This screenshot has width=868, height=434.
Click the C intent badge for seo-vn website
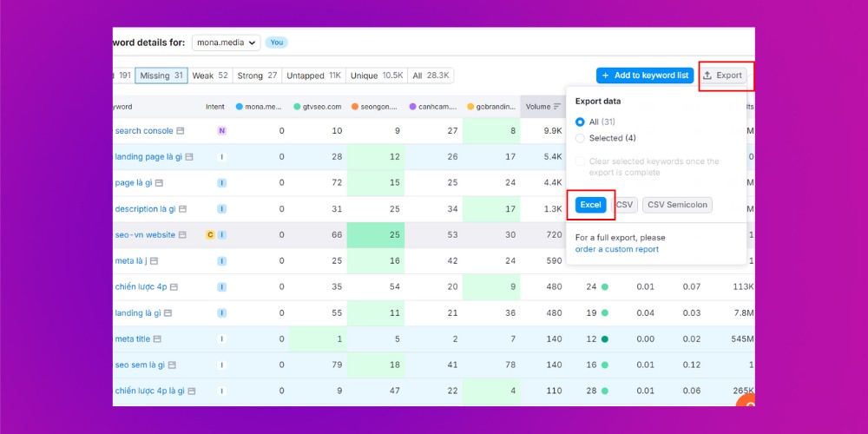(x=210, y=234)
